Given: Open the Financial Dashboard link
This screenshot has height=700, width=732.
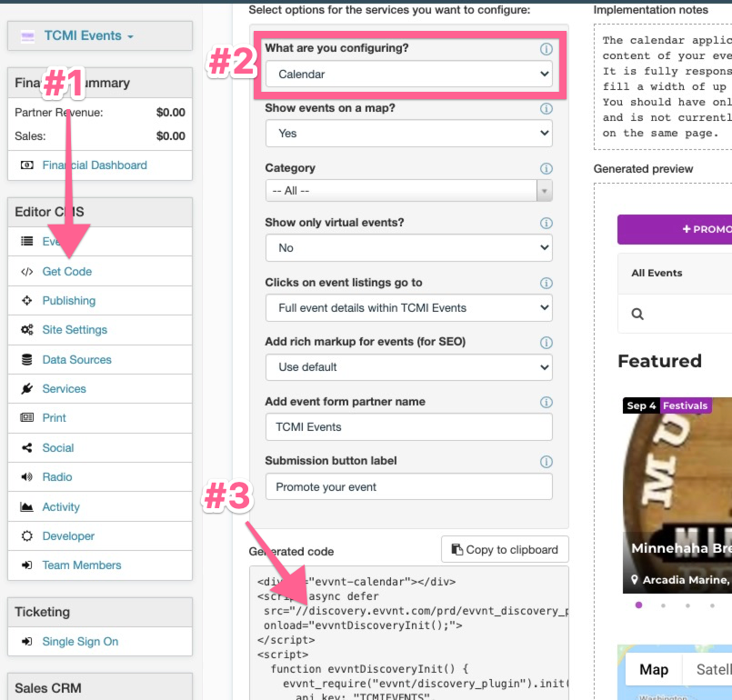Looking at the screenshot, I should (95, 165).
